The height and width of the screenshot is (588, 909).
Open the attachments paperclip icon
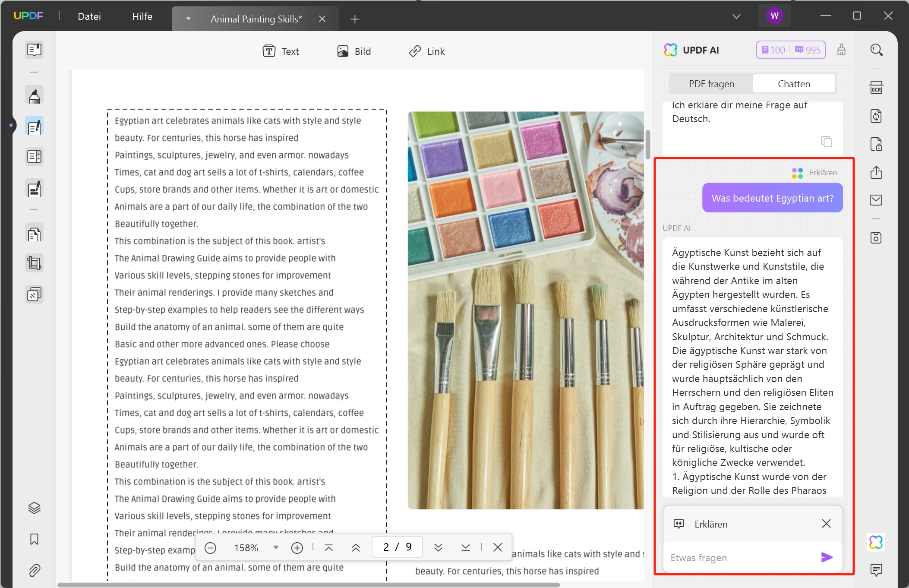pyautogui.click(x=34, y=570)
